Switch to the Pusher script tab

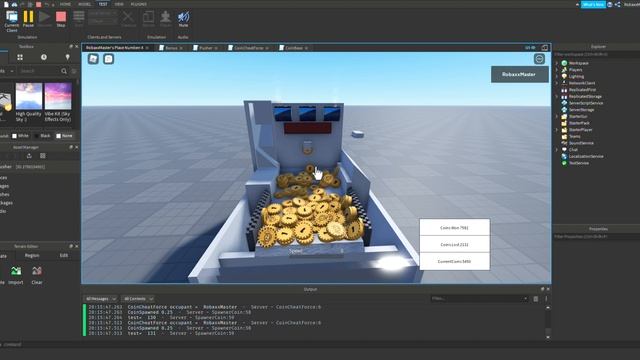tap(206, 48)
